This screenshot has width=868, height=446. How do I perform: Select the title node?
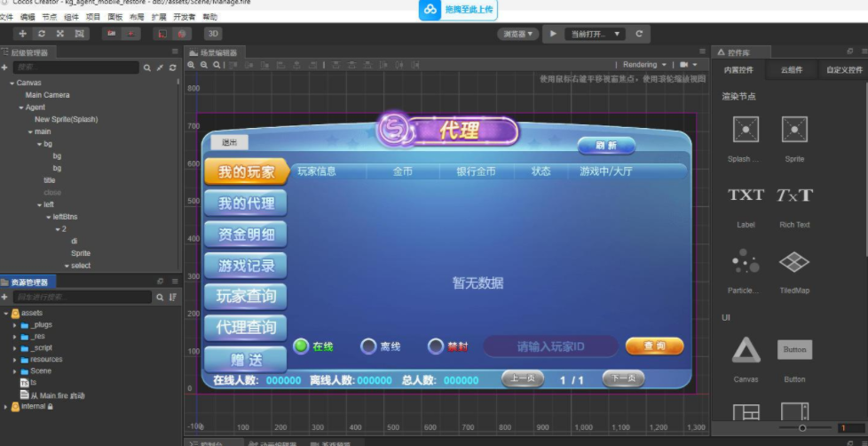coord(50,180)
